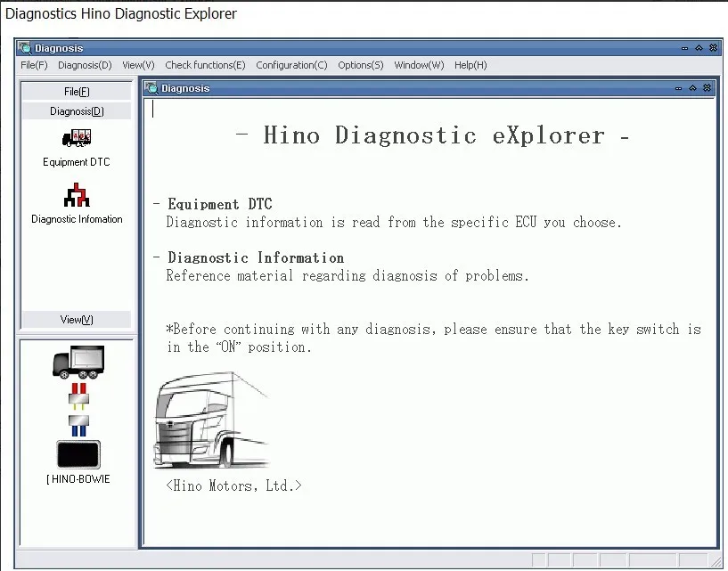Open the Configuration(C) menu
Screen dimensions: 728x571
[x=291, y=65]
